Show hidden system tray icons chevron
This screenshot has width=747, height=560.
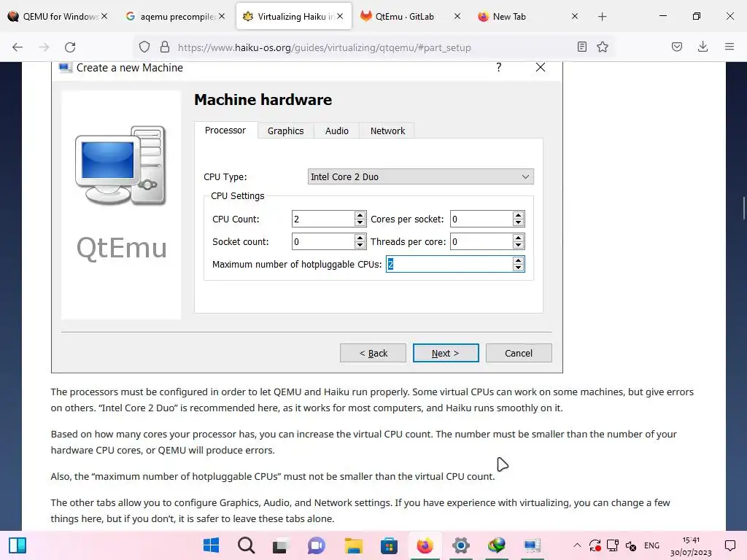click(x=577, y=545)
